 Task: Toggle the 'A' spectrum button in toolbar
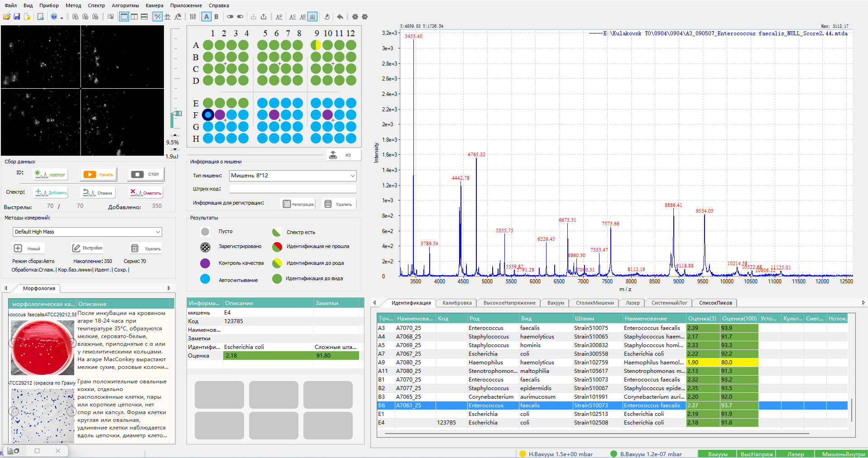(x=206, y=17)
